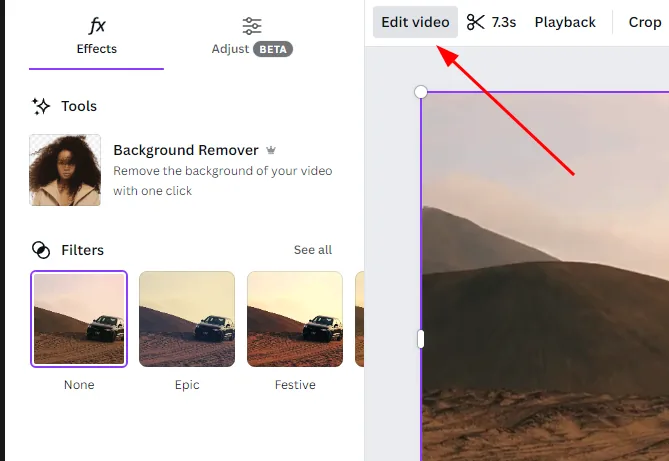Open See all filters
Screen dimensions: 669x461
(313, 250)
